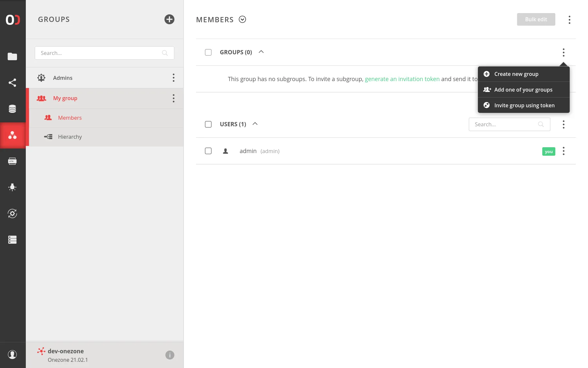Open the Clusters section in the sidebar
Screen dimensions: 588x368
[x=12, y=239]
